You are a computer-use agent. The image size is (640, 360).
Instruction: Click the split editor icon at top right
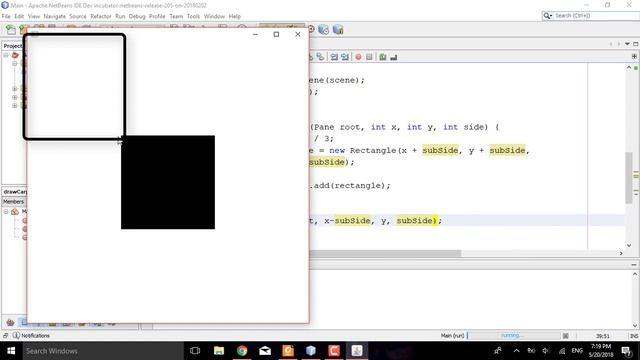click(634, 56)
